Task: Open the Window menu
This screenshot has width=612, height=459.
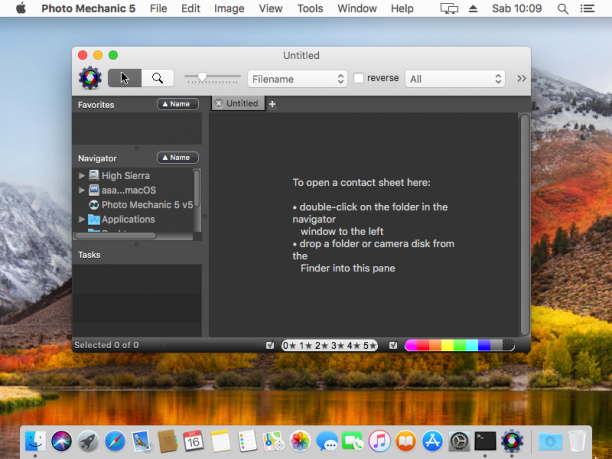Action: click(357, 8)
